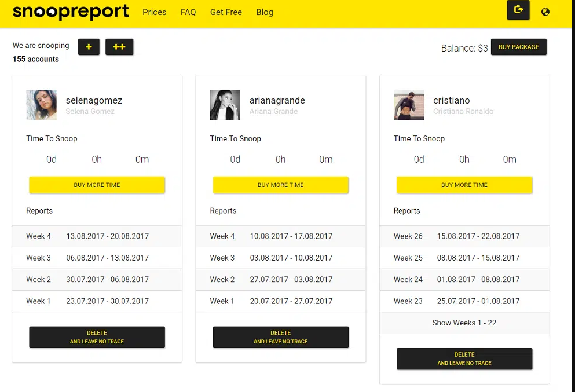The height and width of the screenshot is (392, 575).
Task: Buy more time for arianagrande
Action: tap(280, 185)
